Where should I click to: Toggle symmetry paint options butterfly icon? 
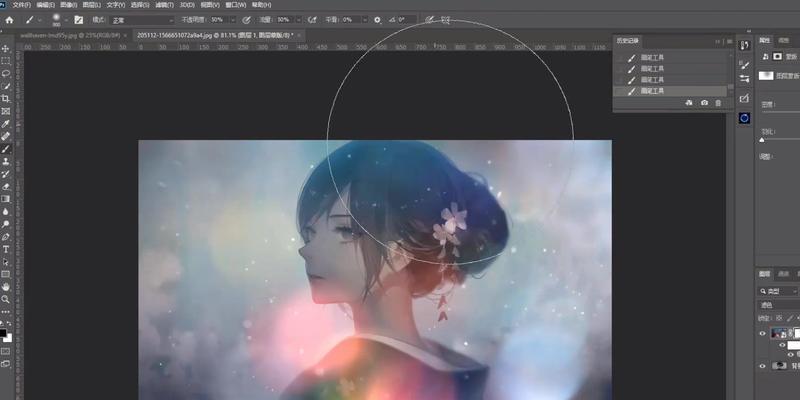click(445, 20)
